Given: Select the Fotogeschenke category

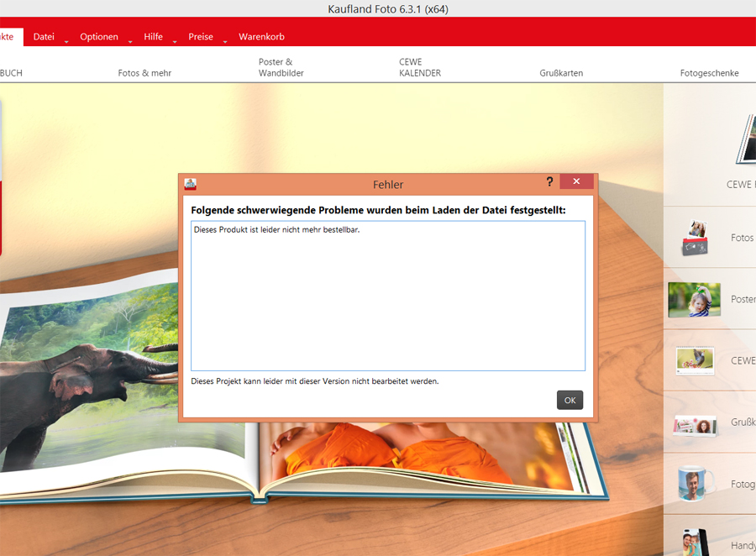Looking at the screenshot, I should 709,73.
